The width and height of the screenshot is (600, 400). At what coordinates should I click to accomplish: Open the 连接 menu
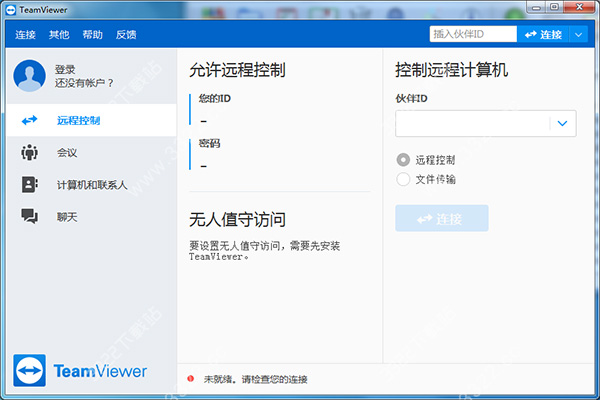[25, 34]
